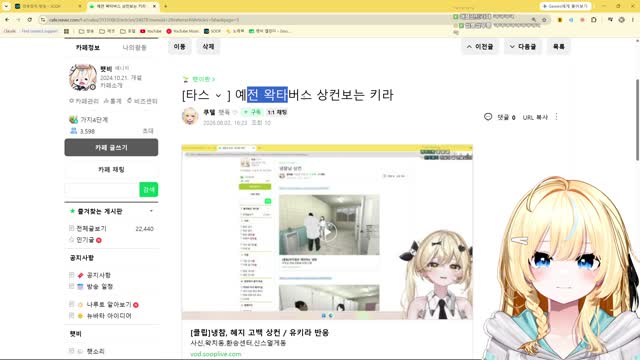Click the browser back arrow

[x=7, y=20]
